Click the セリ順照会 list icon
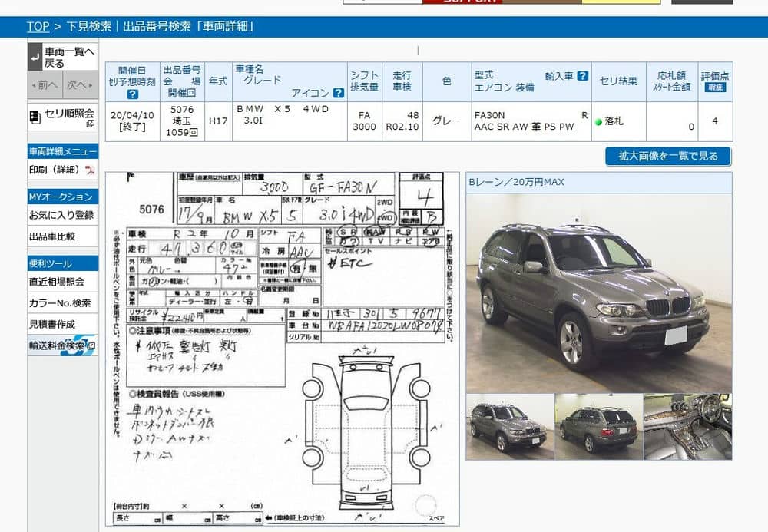This screenshot has height=532, width=768. [35, 117]
